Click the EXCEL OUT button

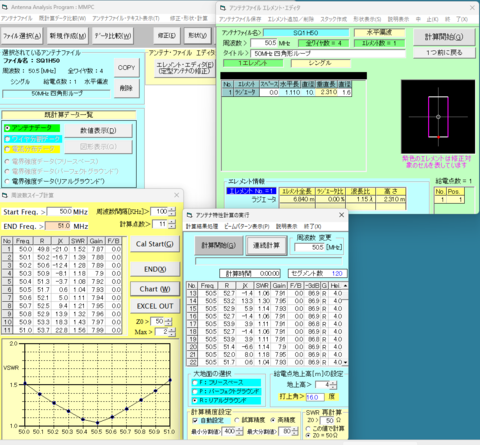pos(155,306)
